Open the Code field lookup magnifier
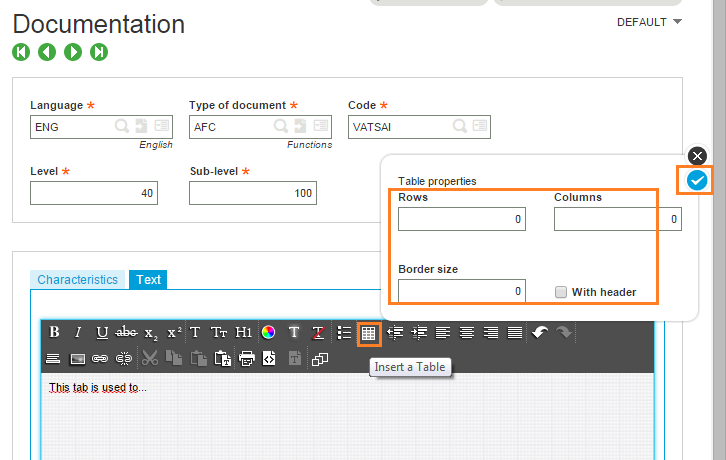726x460 pixels. pos(460,126)
